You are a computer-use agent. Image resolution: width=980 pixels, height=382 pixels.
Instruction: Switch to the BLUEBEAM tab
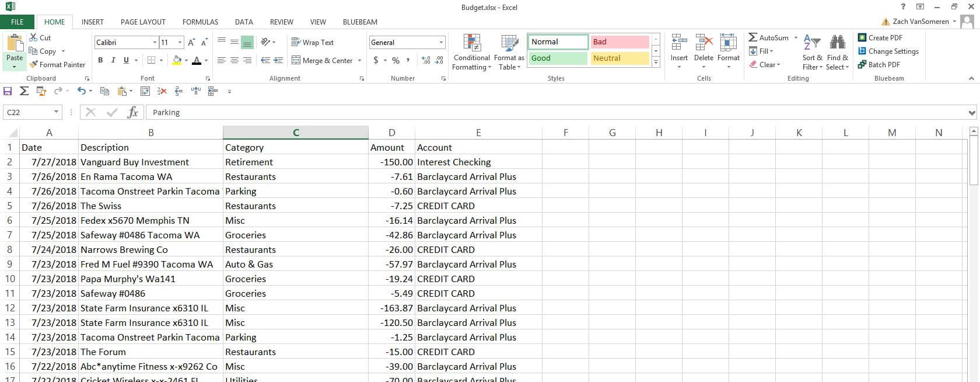pos(360,22)
